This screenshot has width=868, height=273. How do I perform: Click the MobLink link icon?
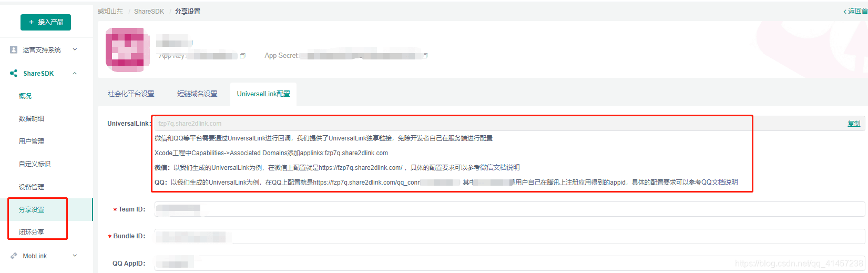[14, 256]
